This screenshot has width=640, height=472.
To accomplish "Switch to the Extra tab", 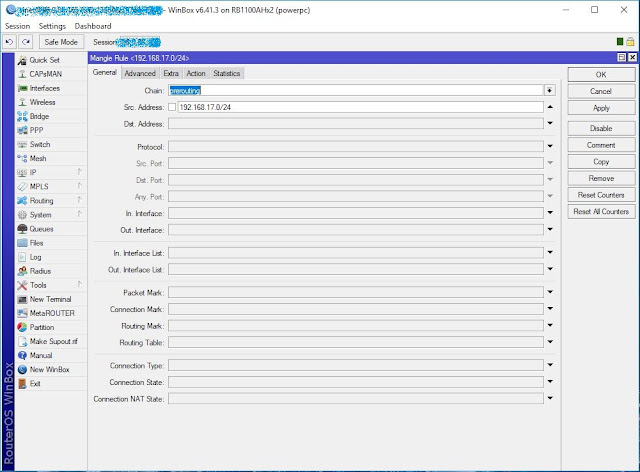I will [x=171, y=73].
